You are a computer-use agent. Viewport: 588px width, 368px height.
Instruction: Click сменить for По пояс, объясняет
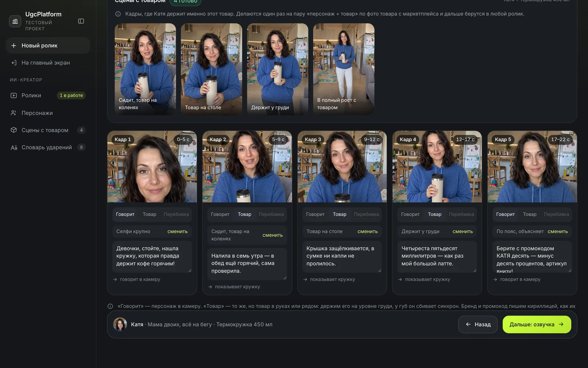557,232
